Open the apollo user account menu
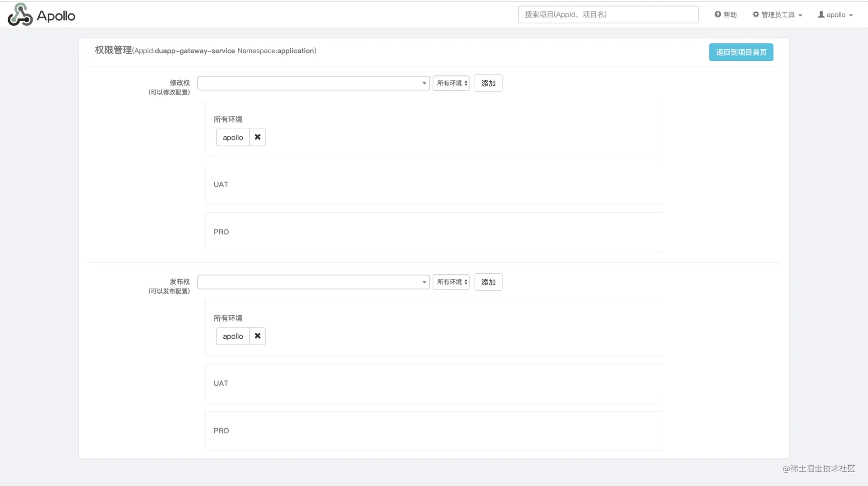The image size is (868, 486). tap(835, 14)
